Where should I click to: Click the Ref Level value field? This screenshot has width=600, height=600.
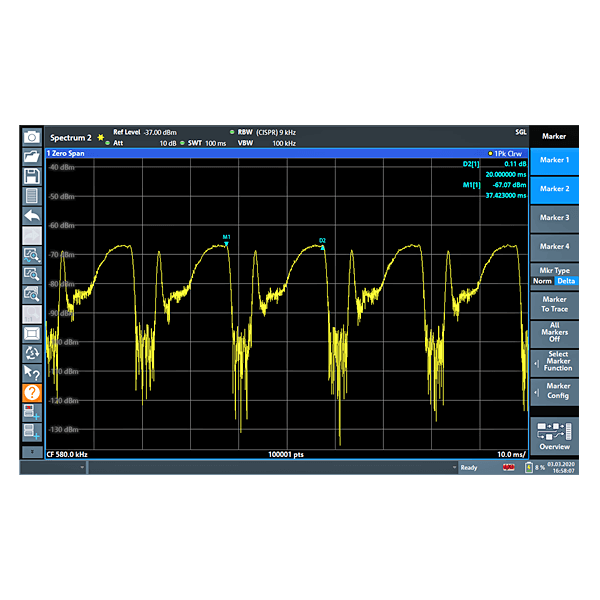coord(158,132)
